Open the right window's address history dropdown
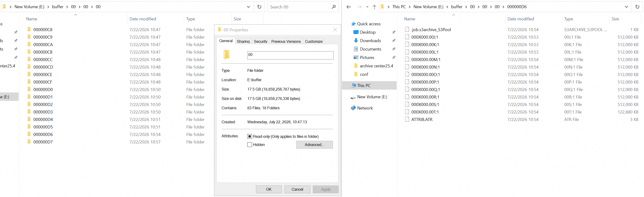644x197 pixels. click(626, 7)
